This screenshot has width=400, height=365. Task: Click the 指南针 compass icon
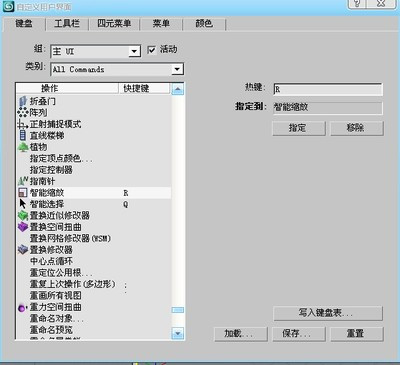pyautogui.click(x=23, y=181)
